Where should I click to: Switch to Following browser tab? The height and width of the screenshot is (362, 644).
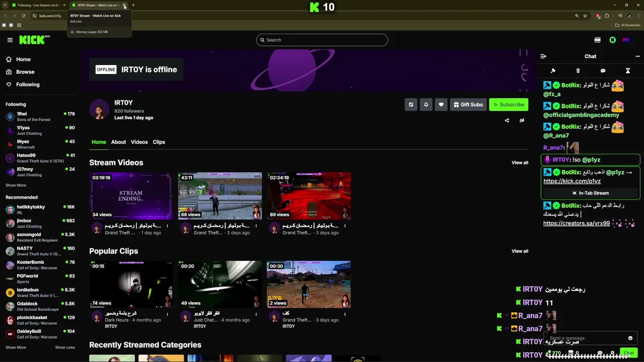coord(38,5)
